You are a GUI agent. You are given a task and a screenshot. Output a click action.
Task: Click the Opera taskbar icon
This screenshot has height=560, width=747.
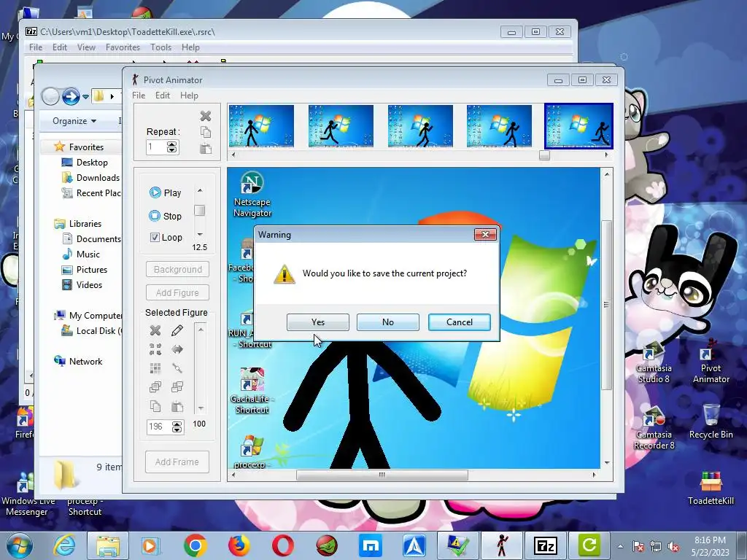(282, 545)
